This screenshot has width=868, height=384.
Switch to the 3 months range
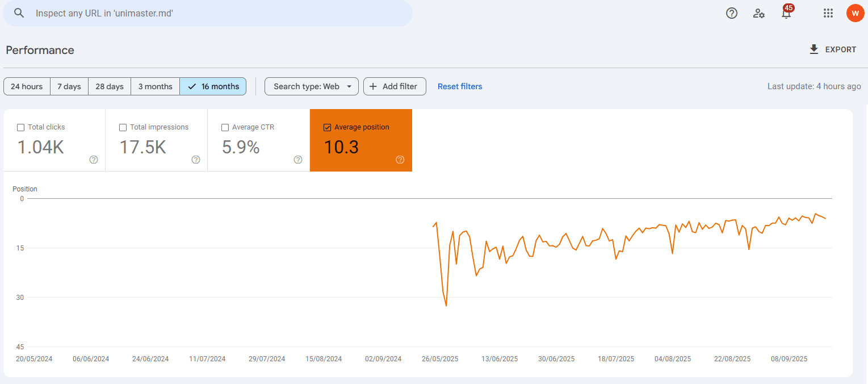tap(155, 86)
